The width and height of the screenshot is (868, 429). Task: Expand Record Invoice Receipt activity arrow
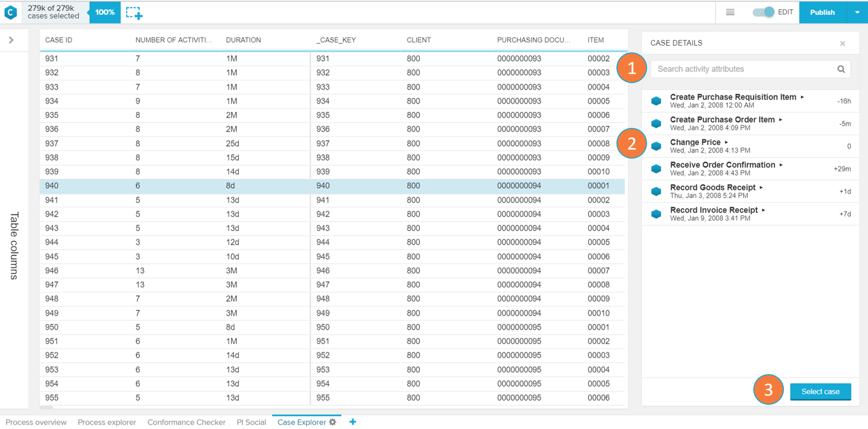[x=763, y=210]
